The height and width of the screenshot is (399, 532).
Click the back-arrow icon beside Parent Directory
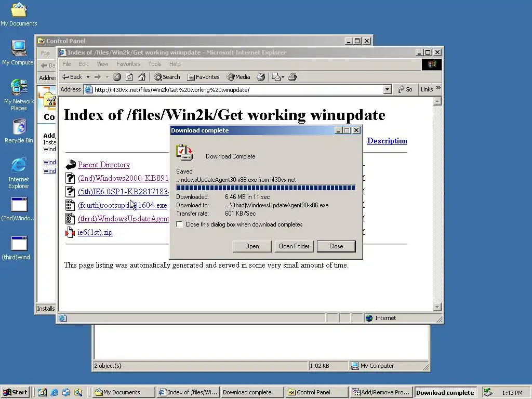[70, 165]
